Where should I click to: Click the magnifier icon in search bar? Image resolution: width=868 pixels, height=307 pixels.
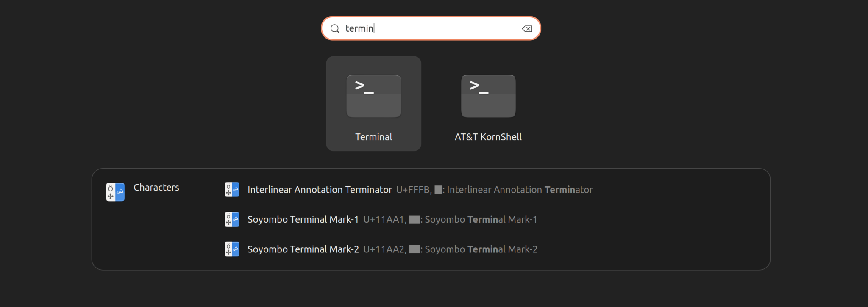pyautogui.click(x=335, y=29)
